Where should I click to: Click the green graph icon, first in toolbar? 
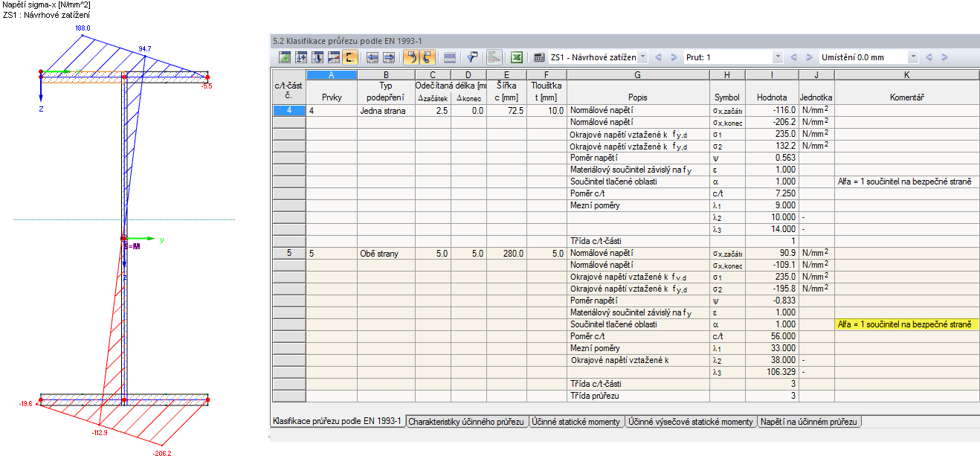tap(285, 57)
